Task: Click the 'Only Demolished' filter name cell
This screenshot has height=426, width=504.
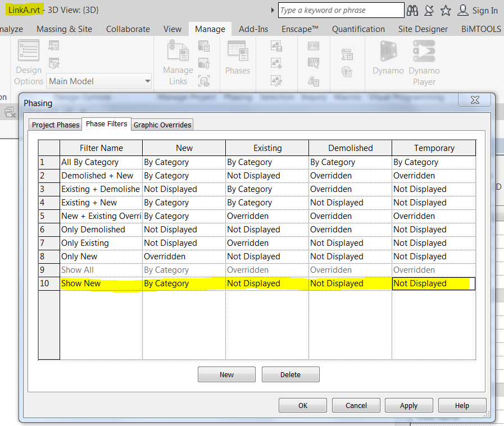Action: tap(101, 230)
